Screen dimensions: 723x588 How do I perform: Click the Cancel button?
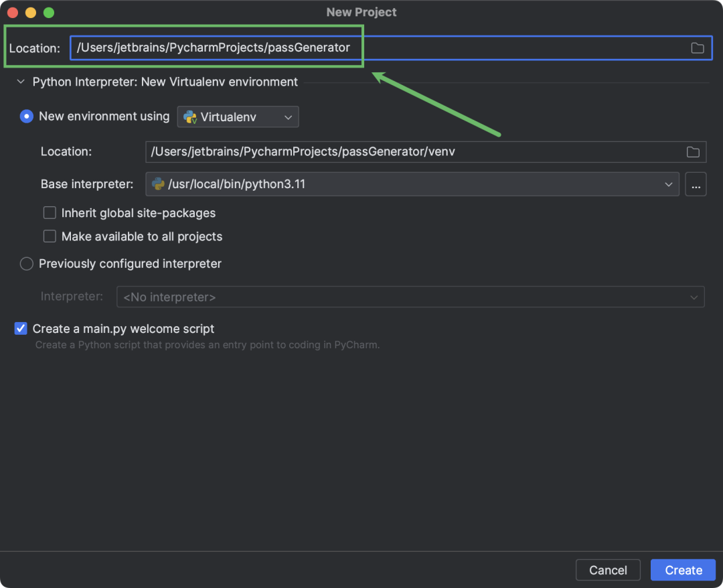click(608, 570)
